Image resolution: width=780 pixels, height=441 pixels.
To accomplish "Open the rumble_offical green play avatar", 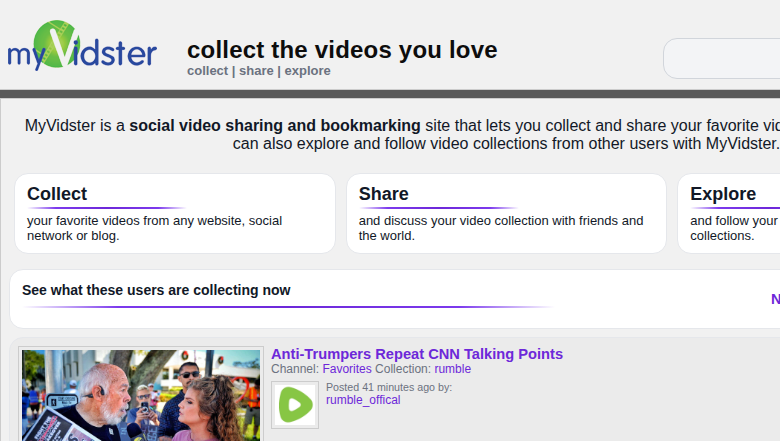I will pyautogui.click(x=295, y=405).
